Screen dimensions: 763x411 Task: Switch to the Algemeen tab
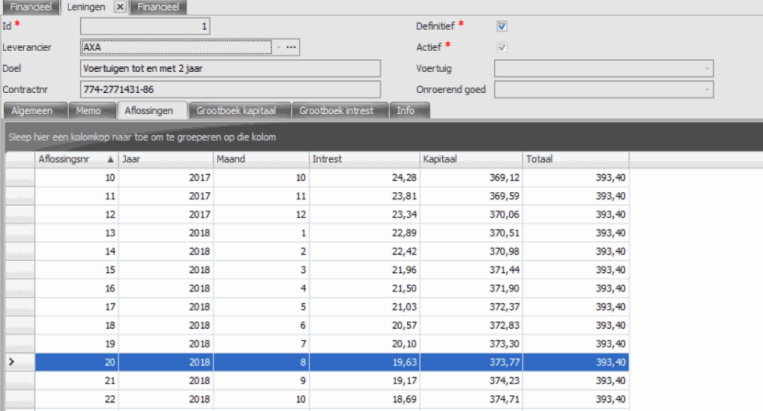pos(35,110)
